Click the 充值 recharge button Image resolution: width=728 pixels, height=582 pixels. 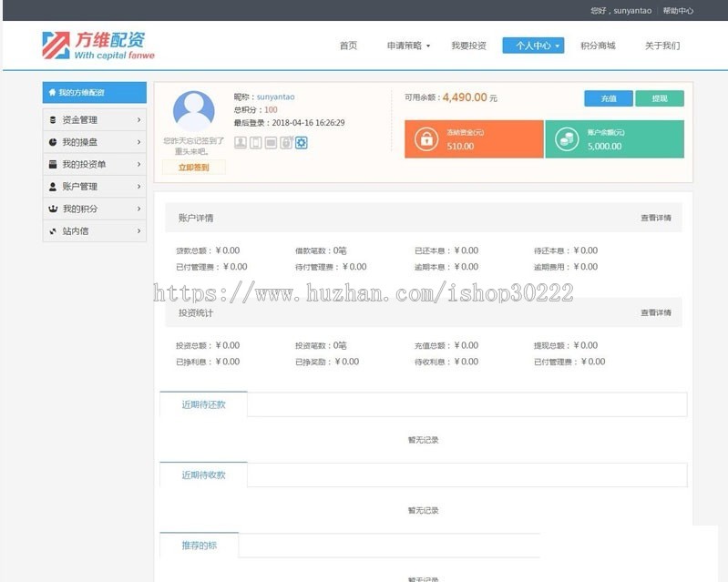(609, 98)
